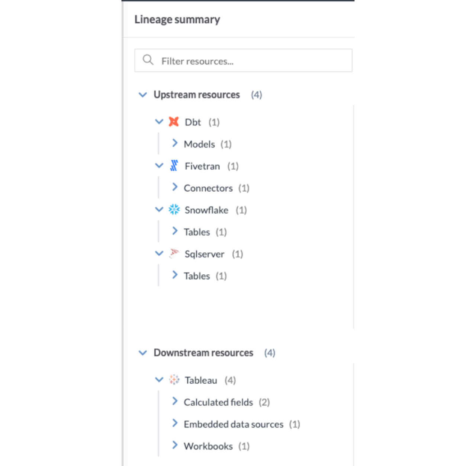Collapse the Dbt group chevron
Viewport: 476px width, 466px height.
pos(159,122)
